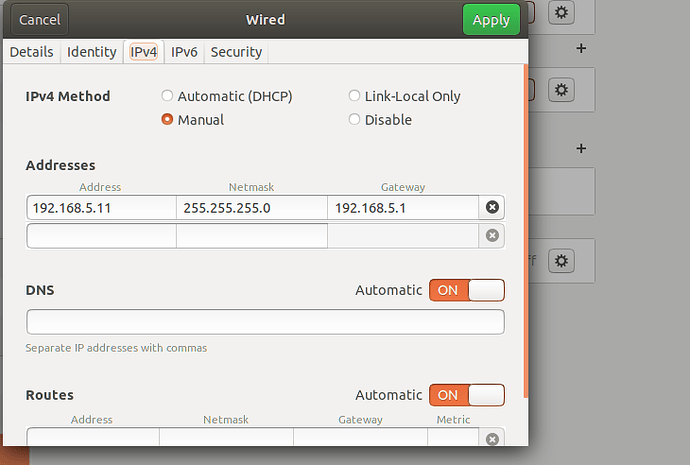Image resolution: width=690 pixels, height=465 pixels.
Task: Open settings gear beside the Apply button
Action: [561, 12]
